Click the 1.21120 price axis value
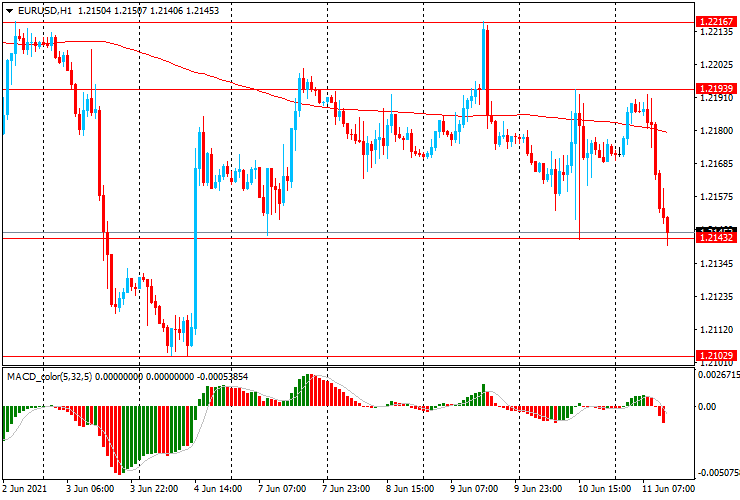This screenshot has width=740, height=500. [x=717, y=330]
